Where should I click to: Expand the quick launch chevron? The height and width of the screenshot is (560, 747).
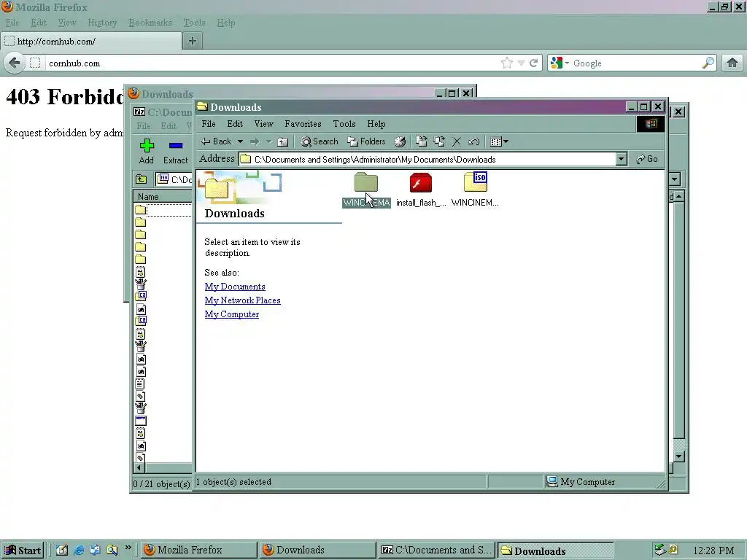click(x=128, y=548)
